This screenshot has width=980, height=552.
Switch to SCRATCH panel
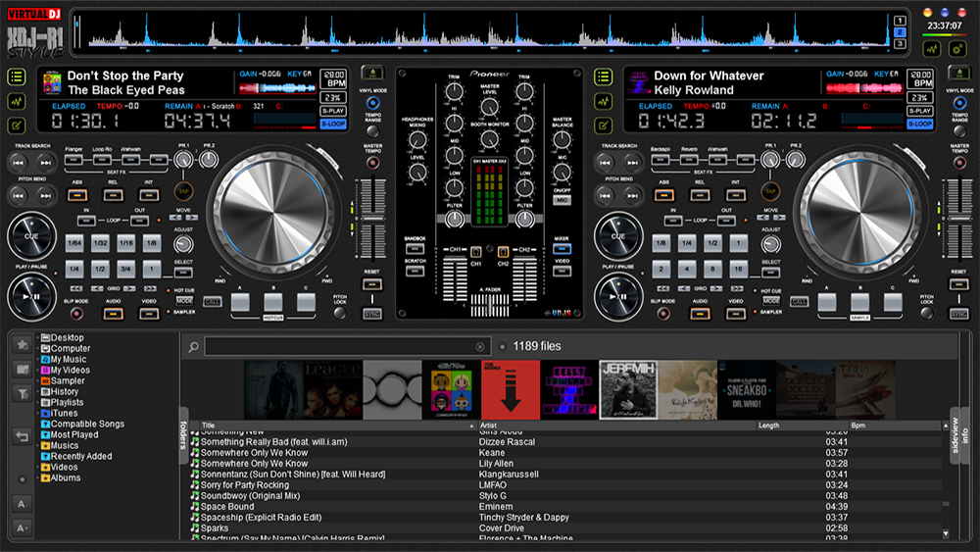coord(415,272)
